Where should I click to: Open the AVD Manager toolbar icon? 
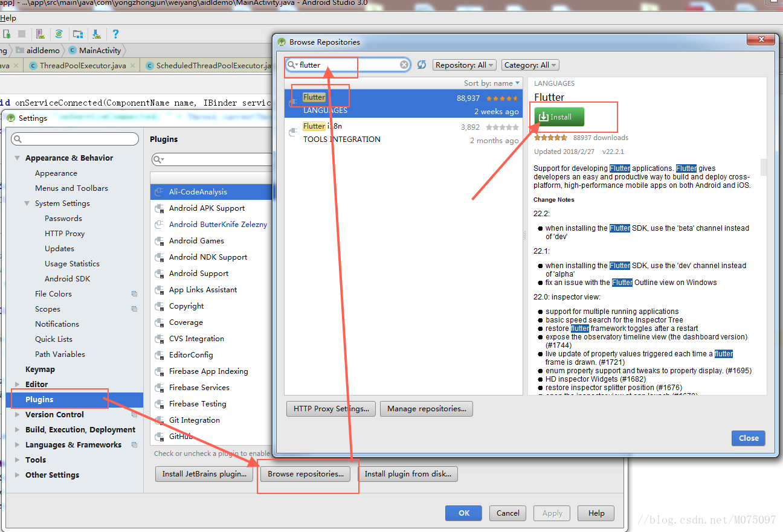coord(40,34)
